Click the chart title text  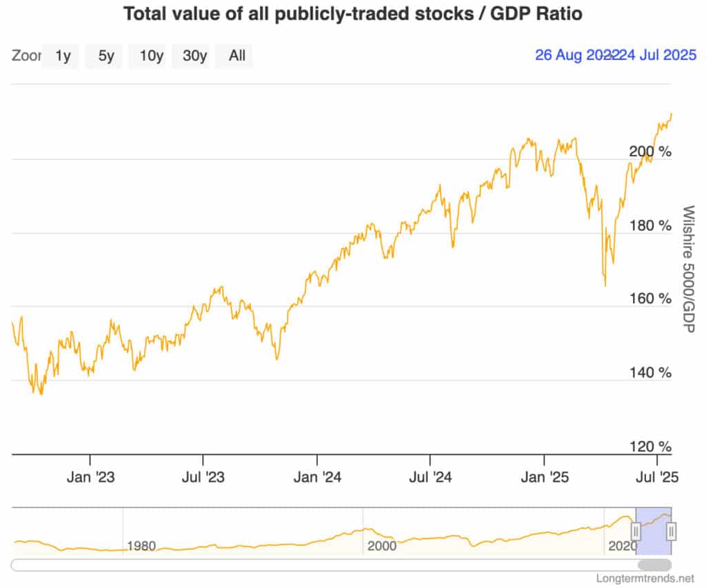pos(352,14)
